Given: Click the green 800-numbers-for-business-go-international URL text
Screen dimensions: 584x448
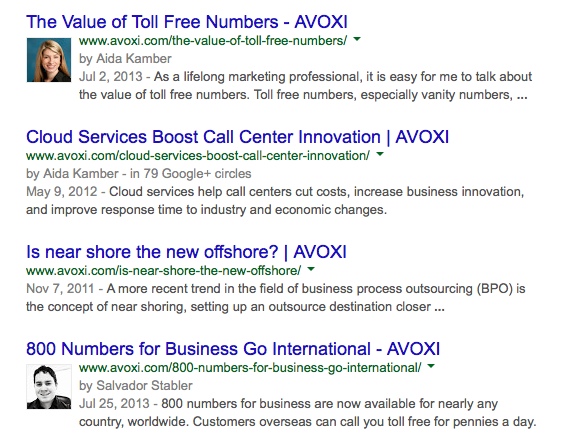Looking at the screenshot, I should click(250, 368).
